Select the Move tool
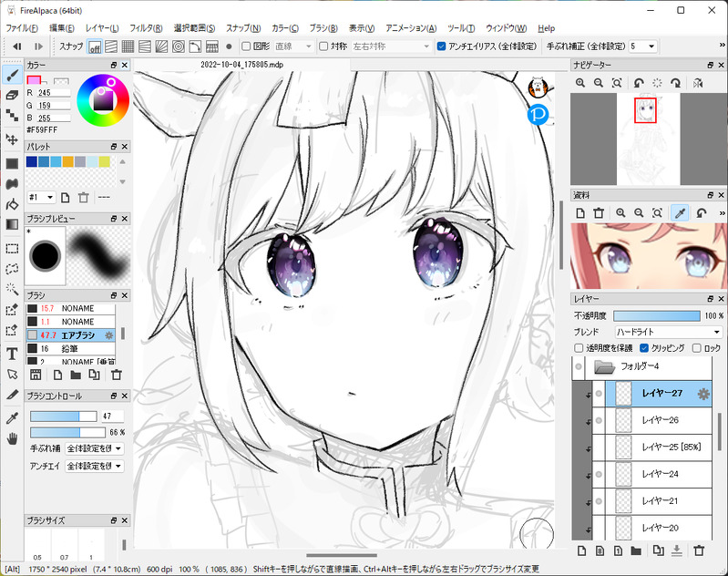The image size is (728, 576). coord(13,139)
